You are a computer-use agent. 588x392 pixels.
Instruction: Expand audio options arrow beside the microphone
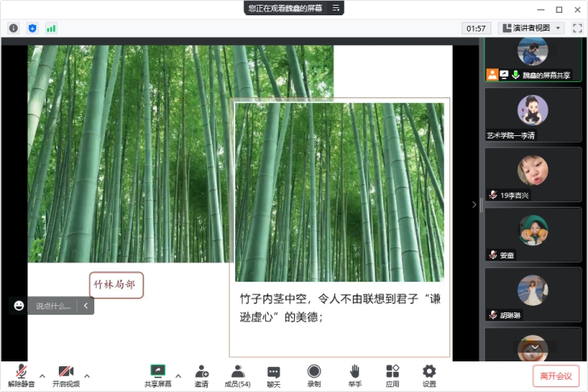click(43, 375)
